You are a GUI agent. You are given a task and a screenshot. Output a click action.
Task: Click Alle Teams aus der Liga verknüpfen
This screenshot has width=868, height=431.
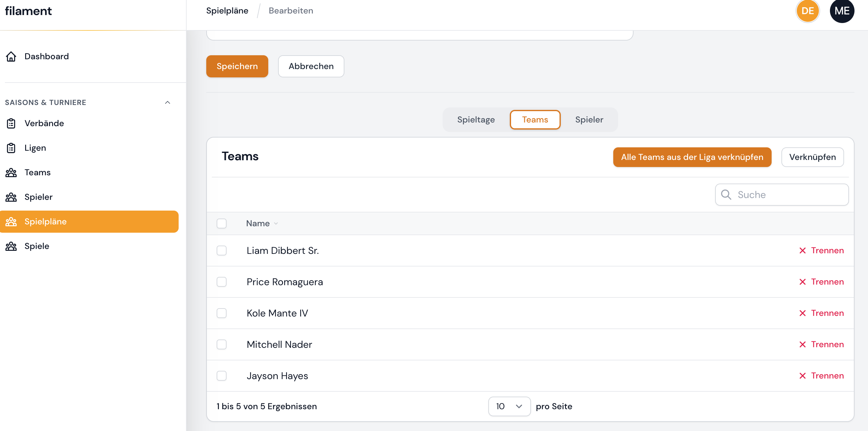pyautogui.click(x=692, y=157)
